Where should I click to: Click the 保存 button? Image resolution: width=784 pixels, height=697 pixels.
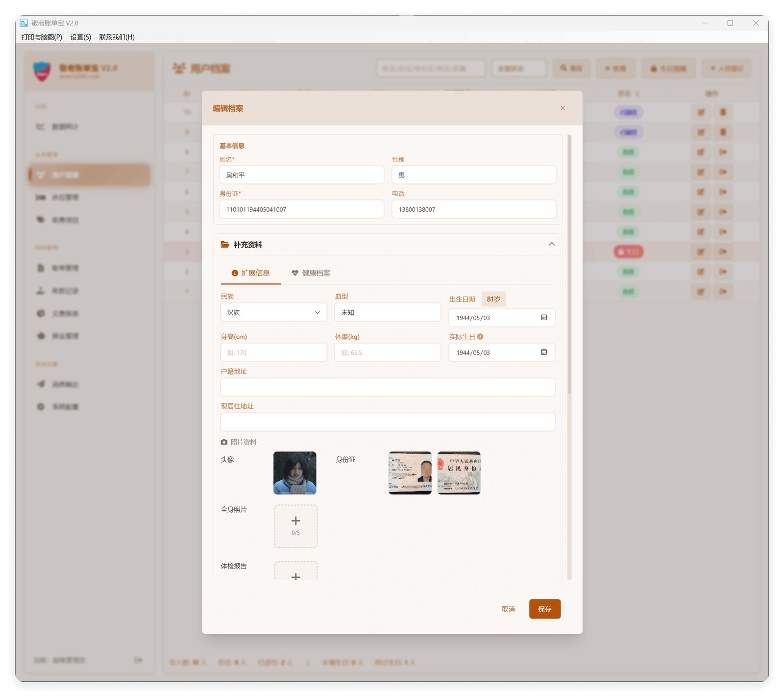pyautogui.click(x=544, y=609)
